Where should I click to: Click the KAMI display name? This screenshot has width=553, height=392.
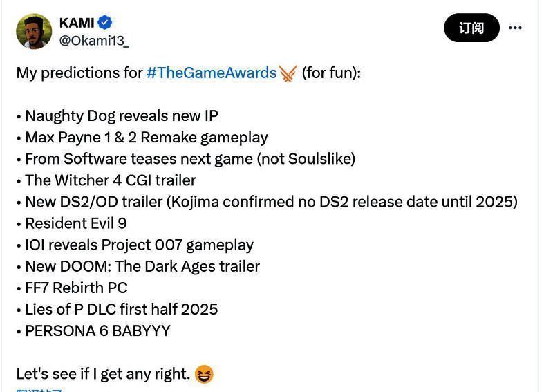pyautogui.click(x=76, y=23)
